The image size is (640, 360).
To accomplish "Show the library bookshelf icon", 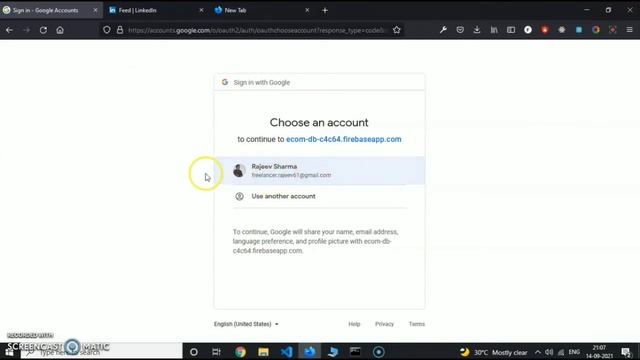I will [x=494, y=29].
